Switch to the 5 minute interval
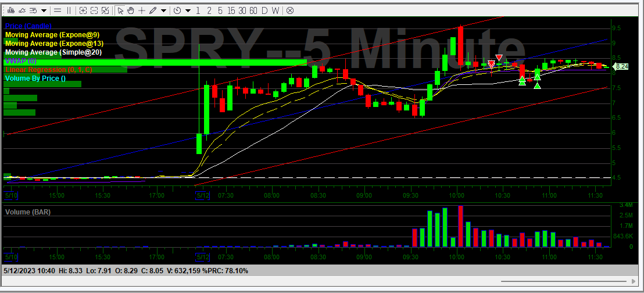The image size is (644, 293). coord(220,10)
